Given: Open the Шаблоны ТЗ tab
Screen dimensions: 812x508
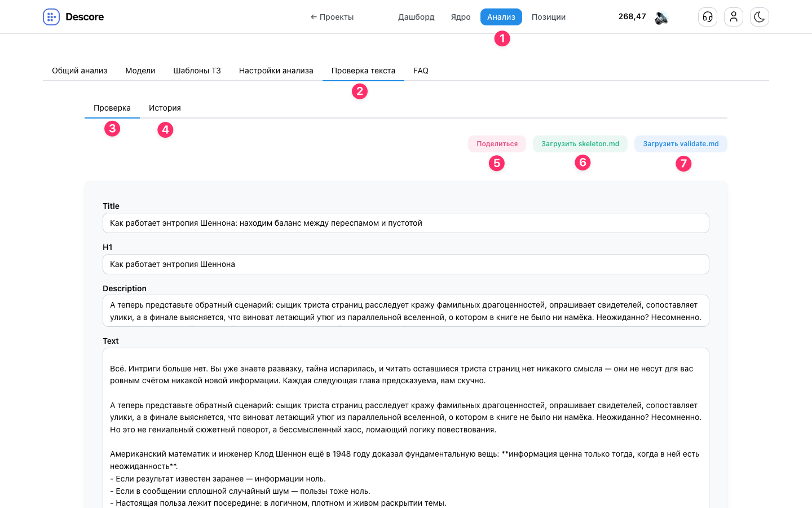Looking at the screenshot, I should pyautogui.click(x=197, y=71).
